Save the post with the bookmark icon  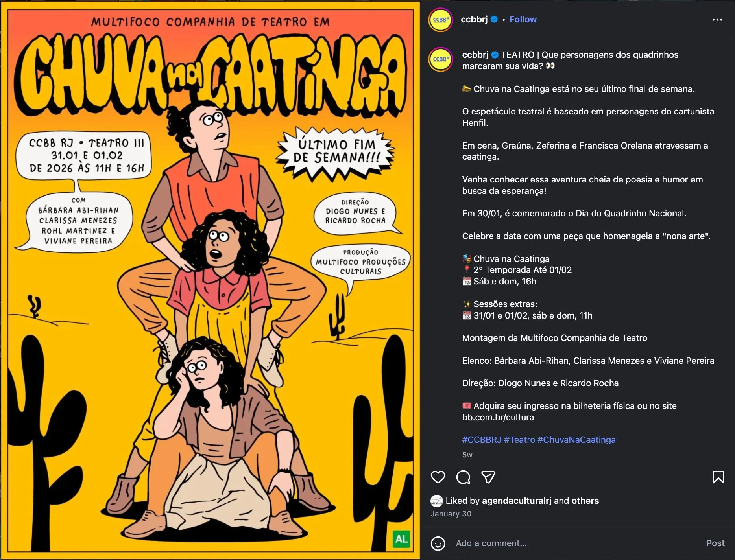(718, 477)
